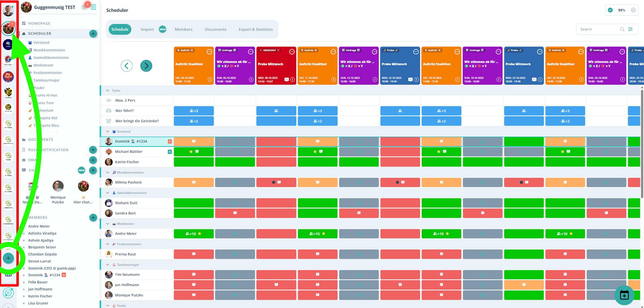Click the minus circle on the ABGESAGT card
Screen dimensions: 644x308
292,52
